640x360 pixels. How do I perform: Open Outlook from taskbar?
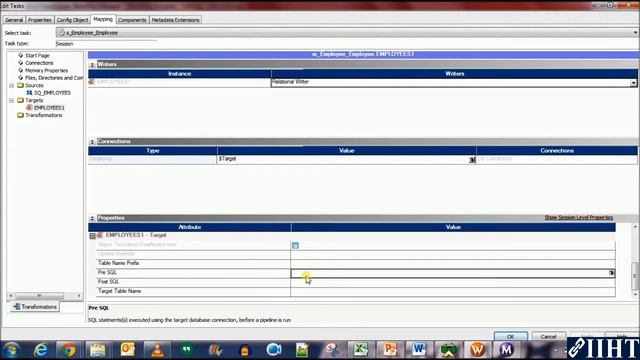127,350
